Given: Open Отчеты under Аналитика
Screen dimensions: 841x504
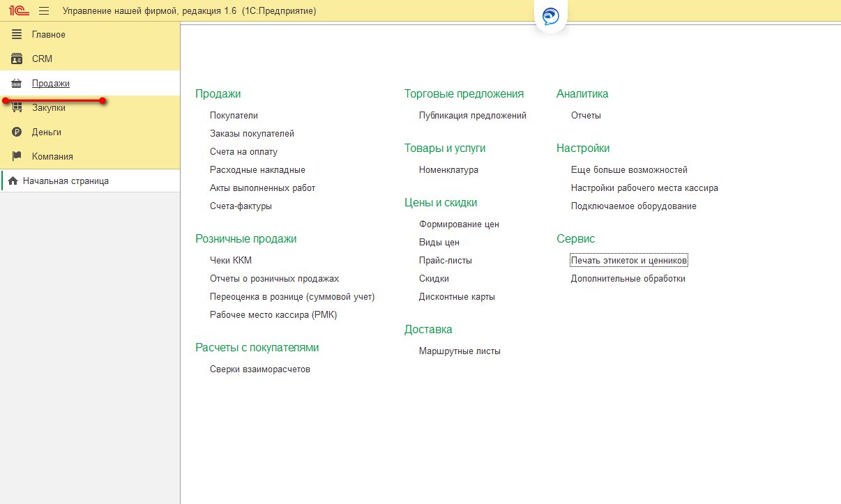Looking at the screenshot, I should (586, 116).
